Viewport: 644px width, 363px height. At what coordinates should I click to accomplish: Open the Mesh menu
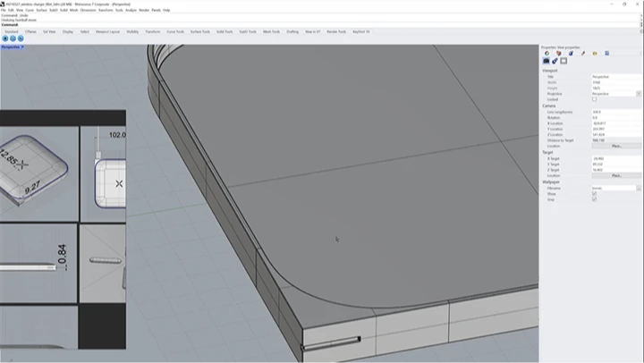(x=74, y=10)
